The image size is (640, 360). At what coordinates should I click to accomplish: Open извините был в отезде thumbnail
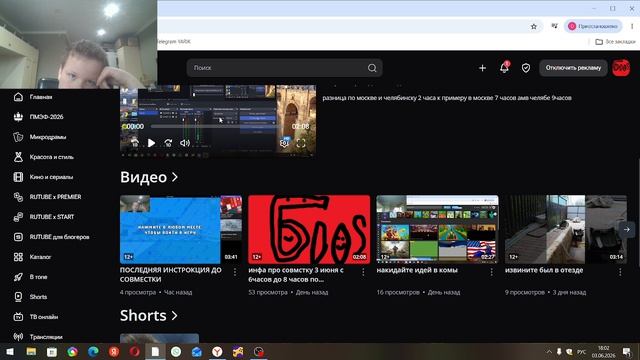pos(566,229)
